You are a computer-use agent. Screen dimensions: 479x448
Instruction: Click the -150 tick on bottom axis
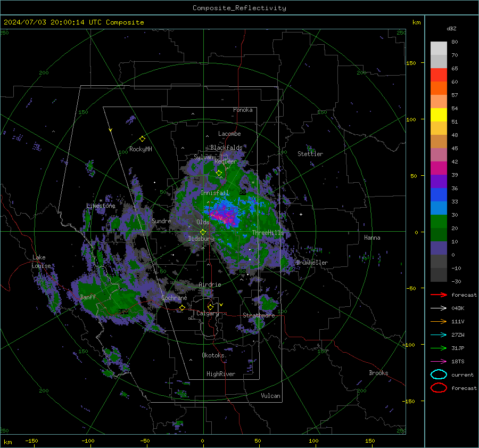pyautogui.click(x=31, y=441)
